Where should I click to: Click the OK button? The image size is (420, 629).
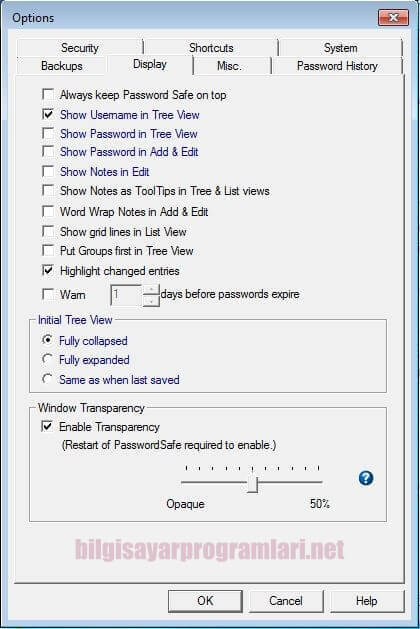pos(205,601)
